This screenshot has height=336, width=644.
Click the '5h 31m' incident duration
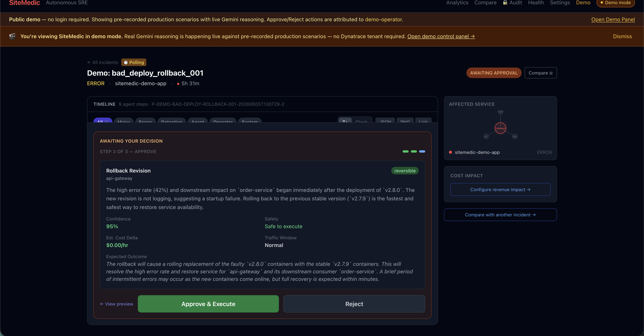click(190, 84)
